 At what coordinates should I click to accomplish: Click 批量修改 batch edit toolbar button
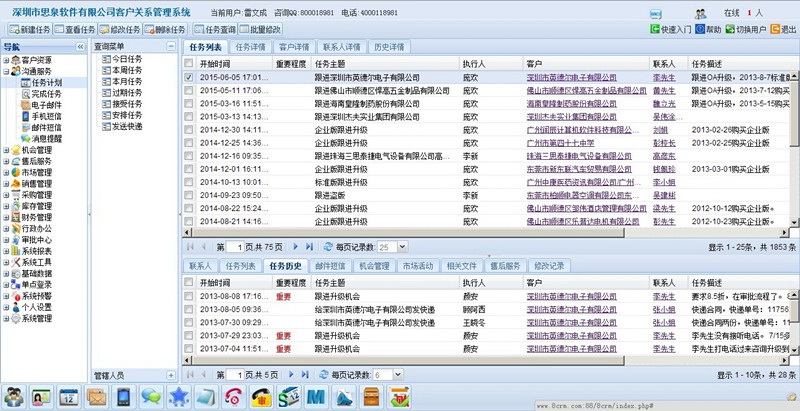260,30
